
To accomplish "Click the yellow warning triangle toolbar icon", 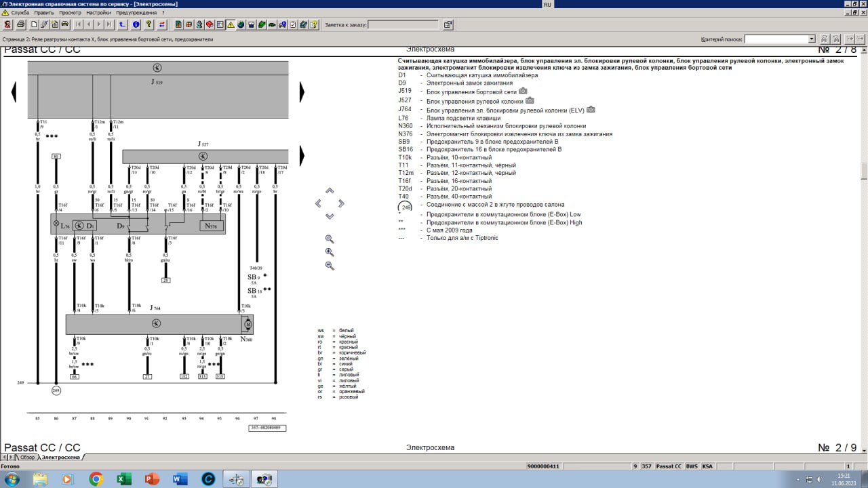I will pyautogui.click(x=231, y=25).
